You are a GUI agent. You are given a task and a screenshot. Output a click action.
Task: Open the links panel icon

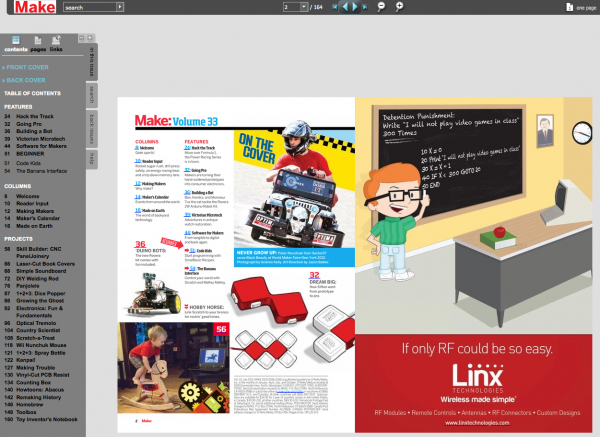click(x=56, y=40)
